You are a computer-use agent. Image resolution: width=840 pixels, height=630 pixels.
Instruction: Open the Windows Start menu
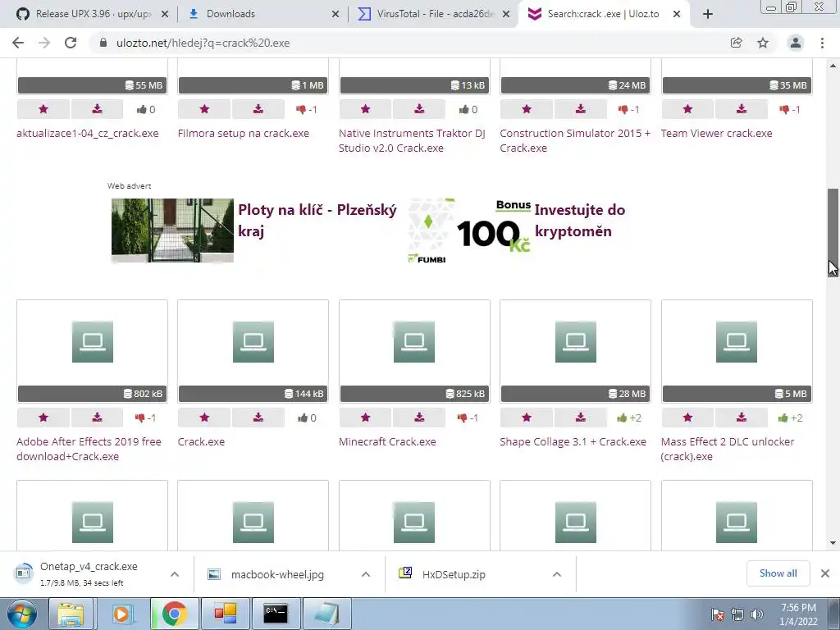point(22,614)
